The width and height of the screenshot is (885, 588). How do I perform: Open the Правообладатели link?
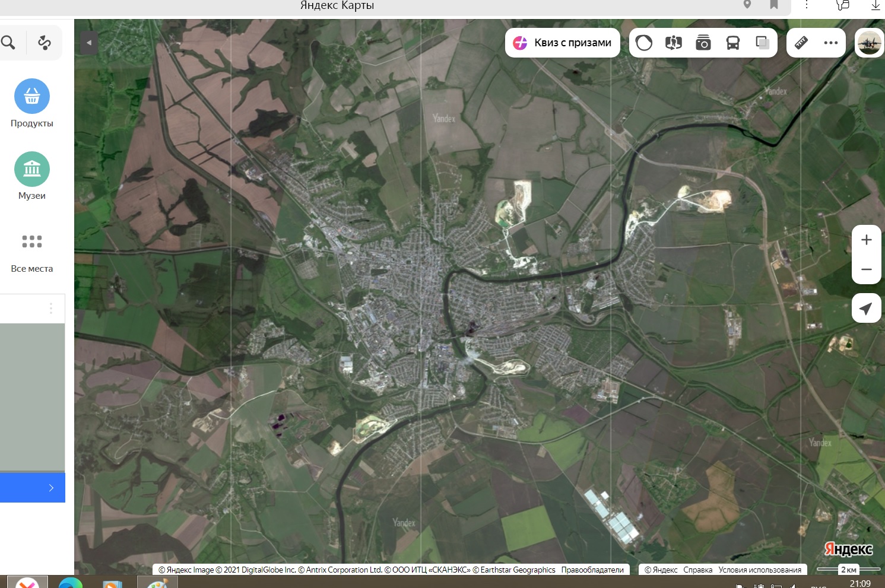pyautogui.click(x=592, y=570)
